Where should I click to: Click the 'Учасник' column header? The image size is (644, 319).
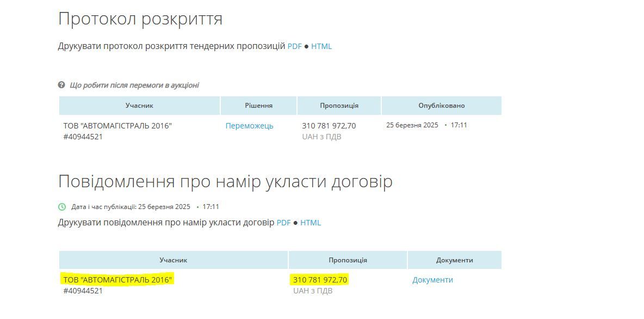click(x=140, y=106)
